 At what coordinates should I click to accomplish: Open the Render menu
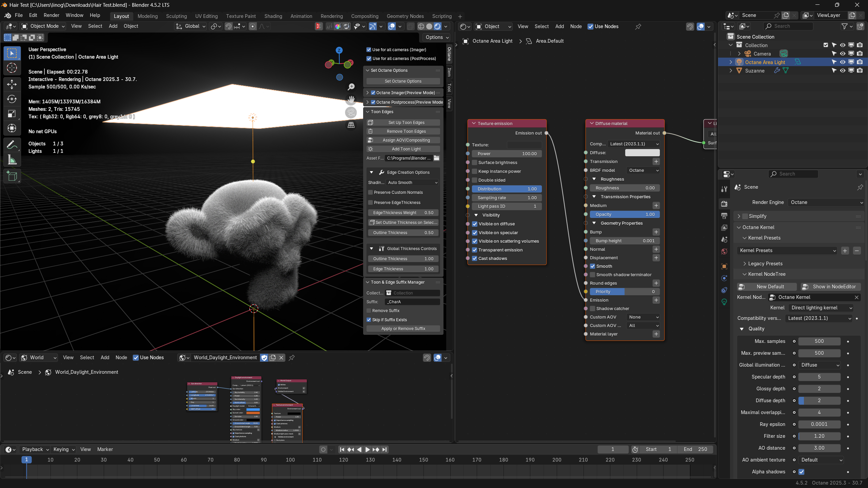tap(51, 15)
